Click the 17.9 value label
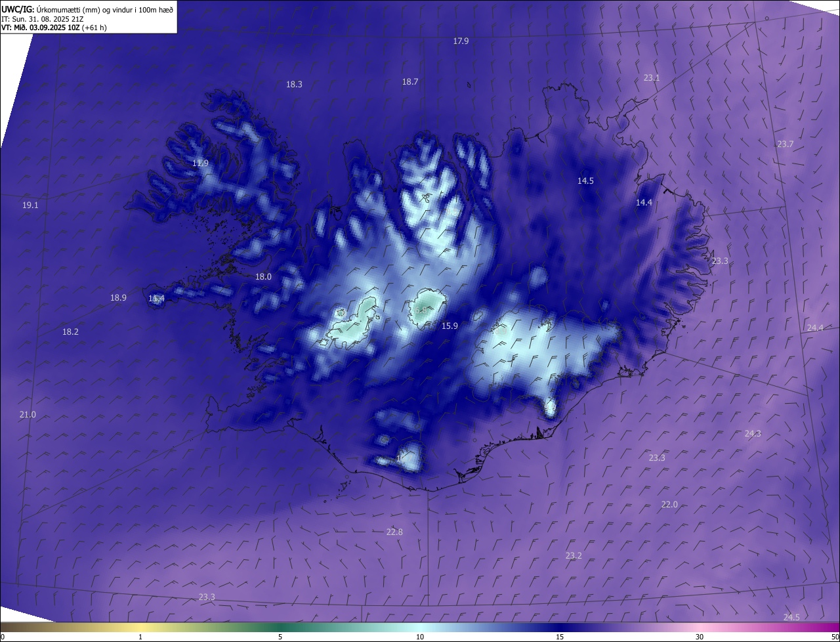The width and height of the screenshot is (840, 642). click(x=461, y=41)
